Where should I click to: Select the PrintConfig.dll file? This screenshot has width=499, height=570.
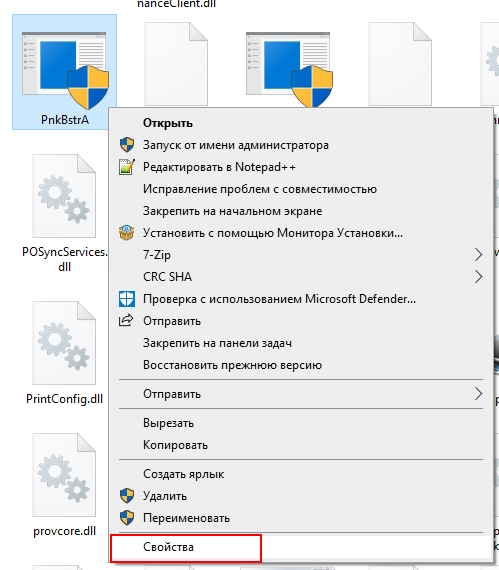coord(64,353)
